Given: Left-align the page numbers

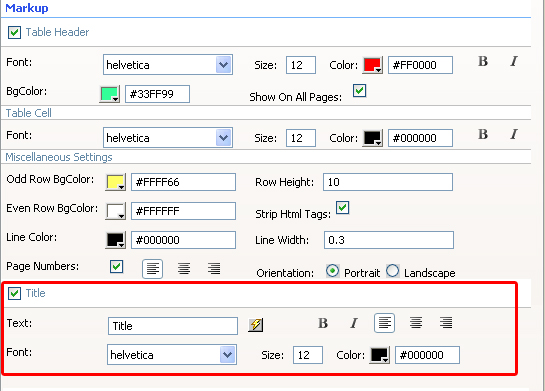Looking at the screenshot, I should pos(153,269).
